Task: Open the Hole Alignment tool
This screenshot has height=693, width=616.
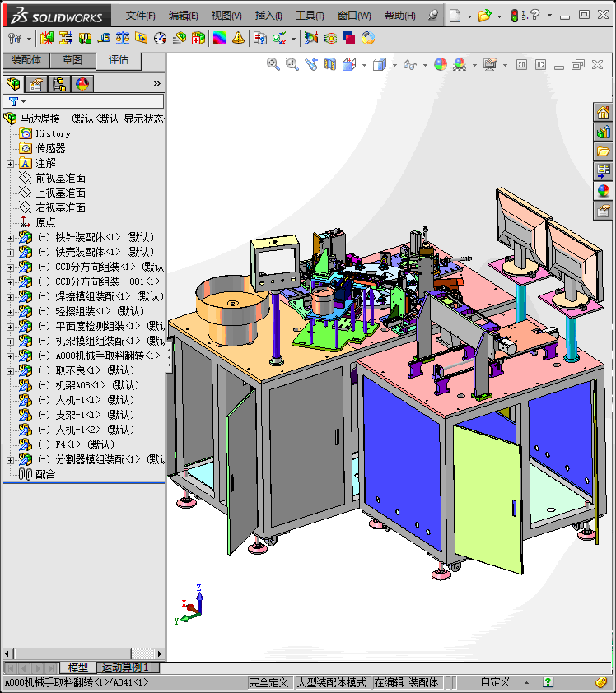Action: click(x=85, y=39)
